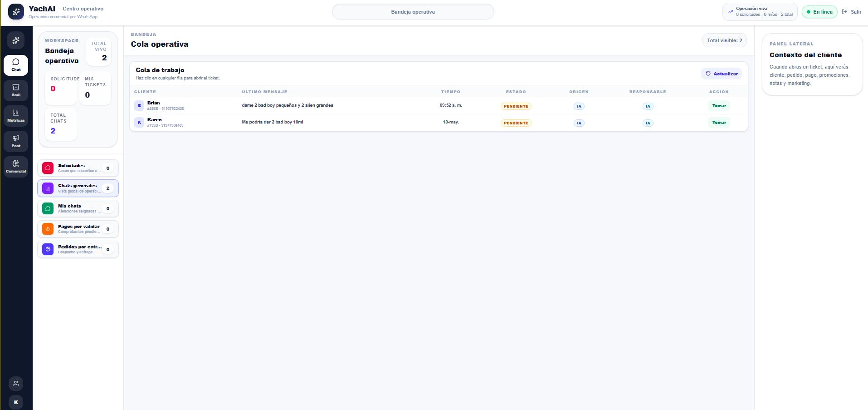Open the Pedidos por entregar filter
868x410 pixels.
(78, 249)
